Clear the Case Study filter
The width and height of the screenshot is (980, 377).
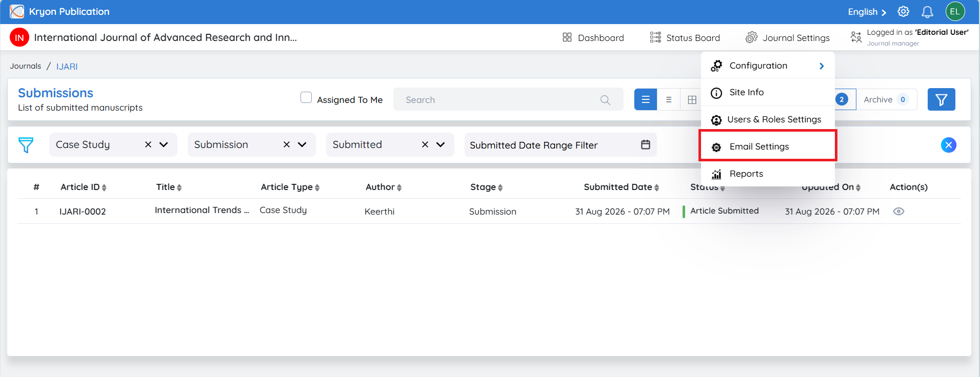click(148, 144)
